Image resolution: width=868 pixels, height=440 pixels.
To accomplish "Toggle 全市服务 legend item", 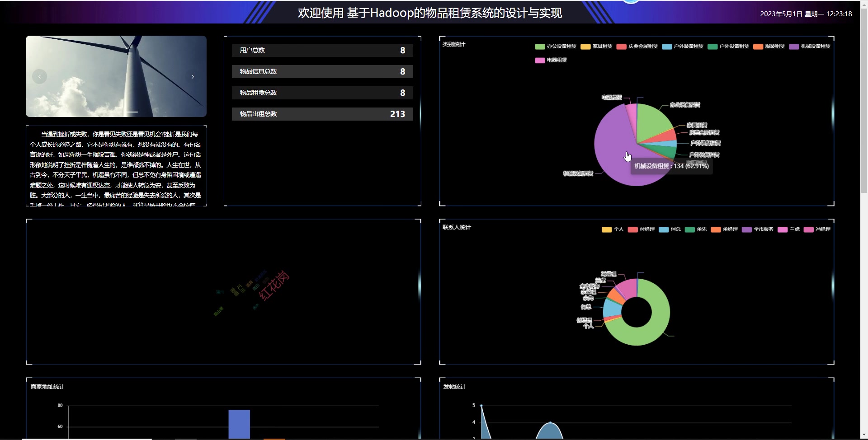I will 758,229.
